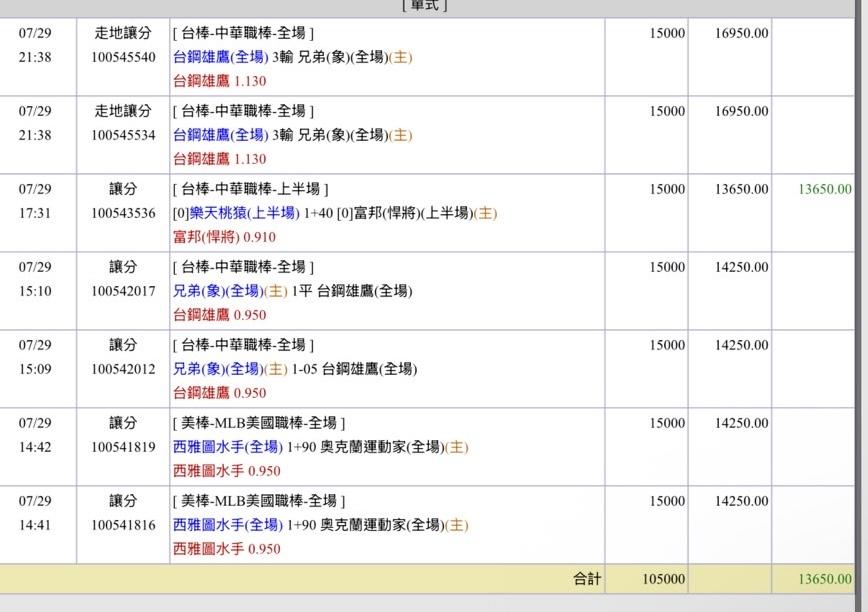
Task: Click 台鋼雄鷹(全場) 3輸 matchup in order 100545534 row
Action: coord(292,135)
